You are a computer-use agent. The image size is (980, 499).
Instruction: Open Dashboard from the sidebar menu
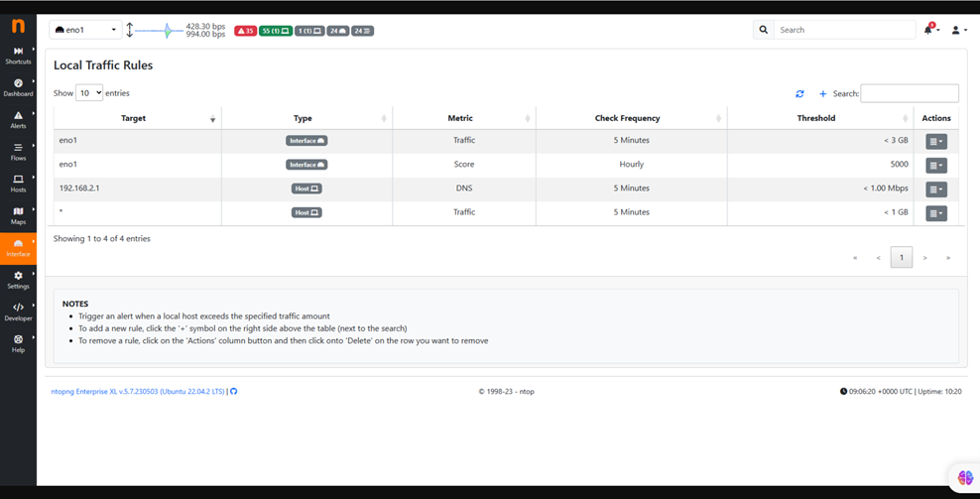(x=18, y=87)
